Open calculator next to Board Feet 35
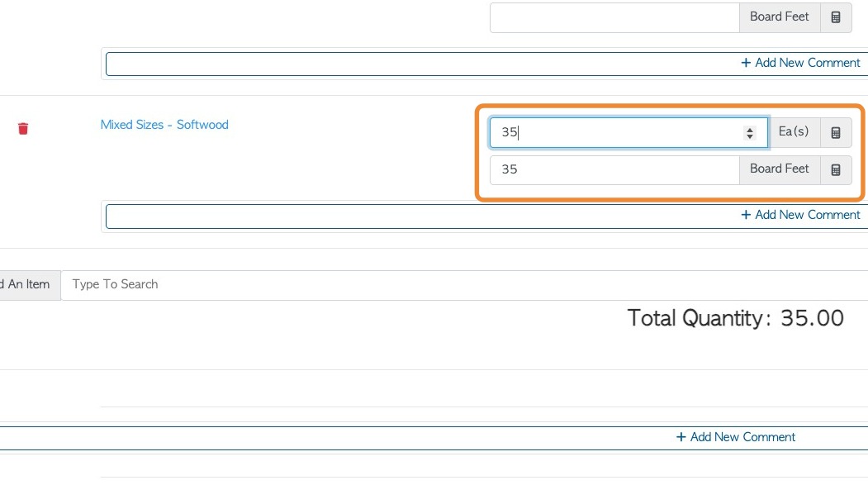The image size is (868, 485). point(835,169)
